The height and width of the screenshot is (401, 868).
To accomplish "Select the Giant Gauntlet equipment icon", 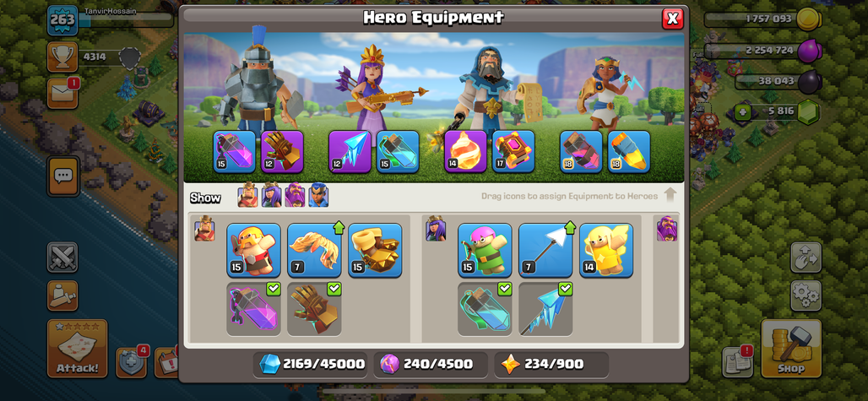I will click(282, 152).
